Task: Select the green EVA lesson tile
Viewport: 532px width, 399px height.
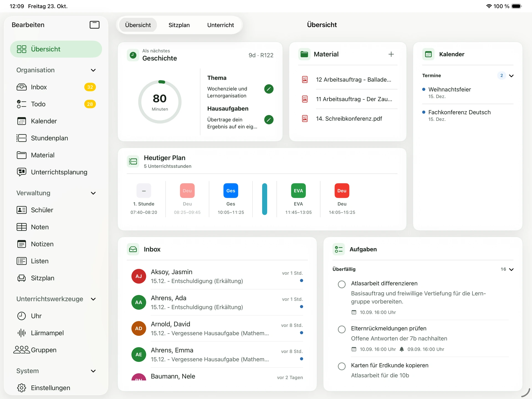Action: [x=298, y=191]
